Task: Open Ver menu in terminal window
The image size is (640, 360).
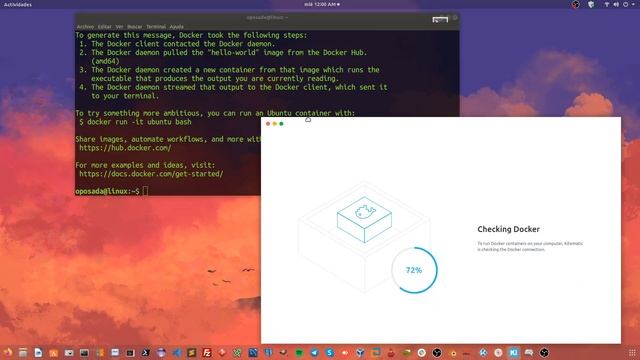Action: click(119, 27)
